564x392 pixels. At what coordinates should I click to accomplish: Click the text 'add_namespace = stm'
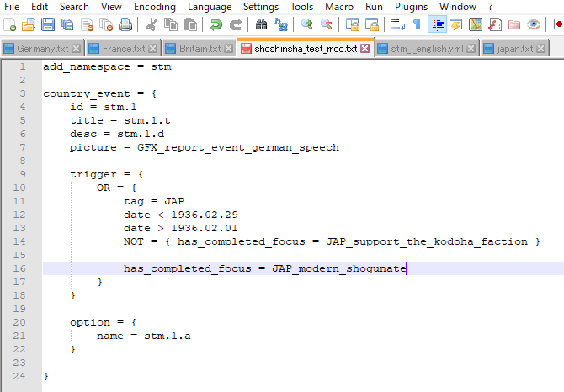pyautogui.click(x=107, y=66)
